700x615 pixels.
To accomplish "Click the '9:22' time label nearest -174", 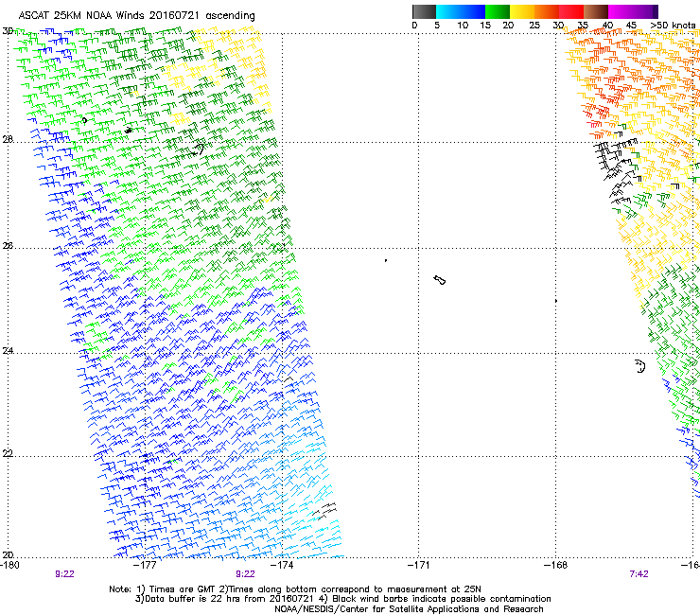I will 245,574.
